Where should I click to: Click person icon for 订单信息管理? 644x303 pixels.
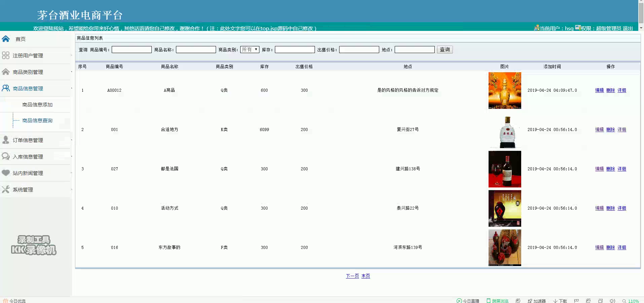point(6,140)
